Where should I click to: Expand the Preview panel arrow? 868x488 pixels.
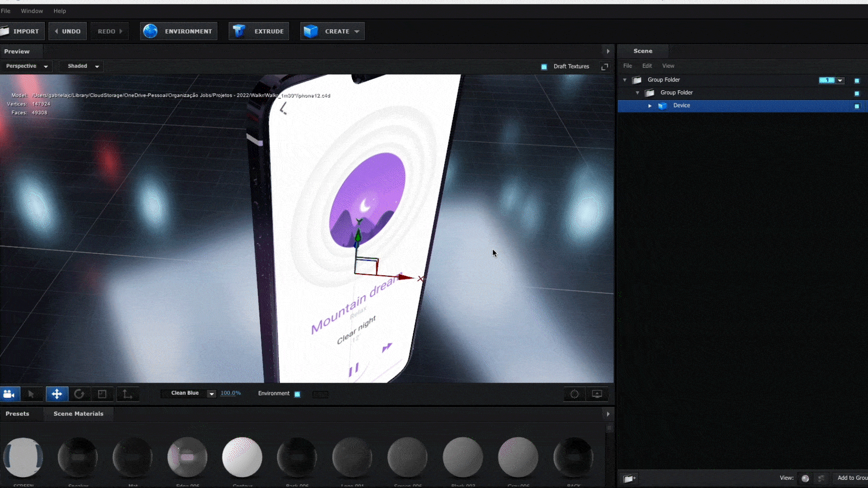tap(608, 51)
